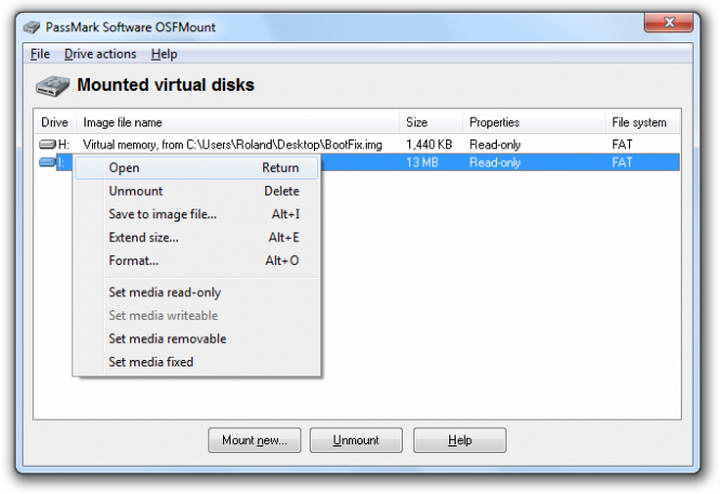Click the OSFMount title bar app icon
Screen dimensions: 720x494
click(32, 27)
